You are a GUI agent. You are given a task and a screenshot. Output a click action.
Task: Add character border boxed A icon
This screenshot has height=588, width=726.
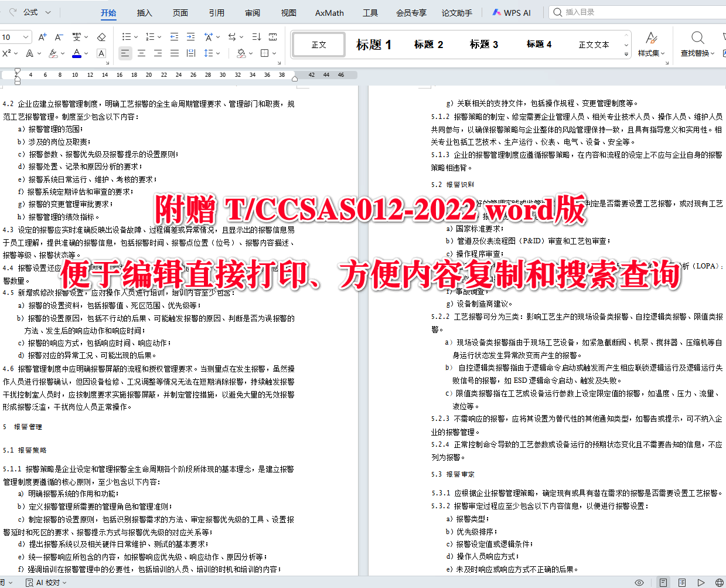coord(101,53)
